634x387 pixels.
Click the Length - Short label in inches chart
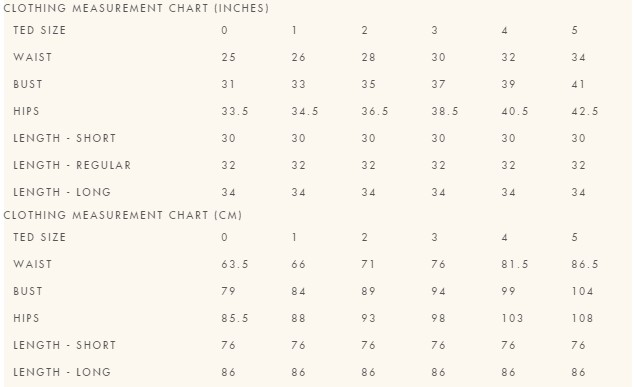[x=65, y=138]
